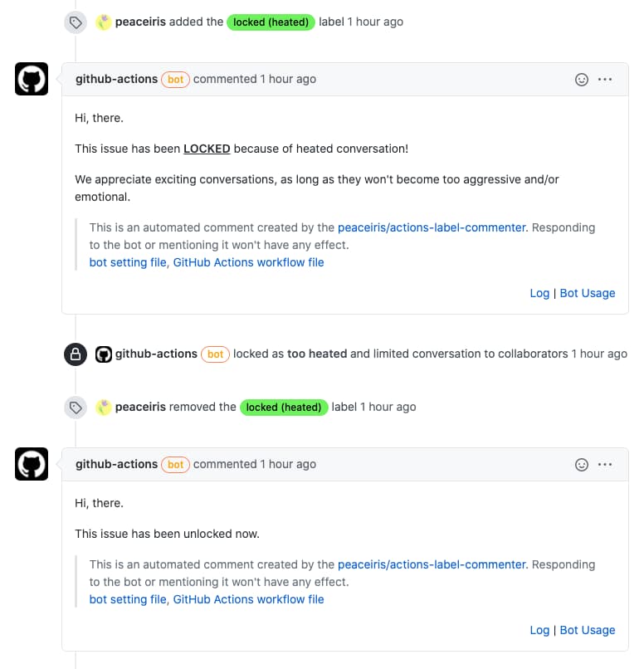644x669 pixels.
Task: Open the peaceiris/actions-label-commenter repository link
Action: [x=431, y=227]
